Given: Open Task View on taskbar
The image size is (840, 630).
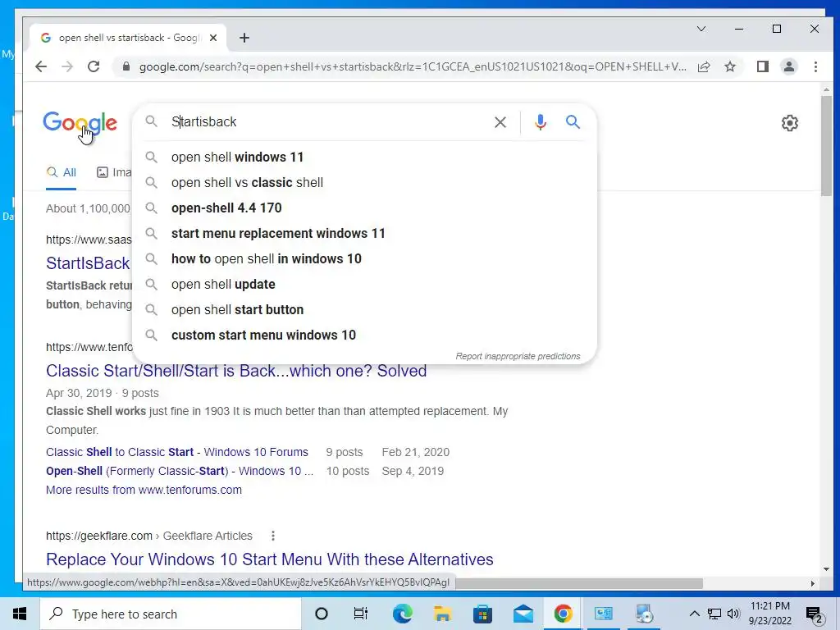Looking at the screenshot, I should tap(361, 614).
